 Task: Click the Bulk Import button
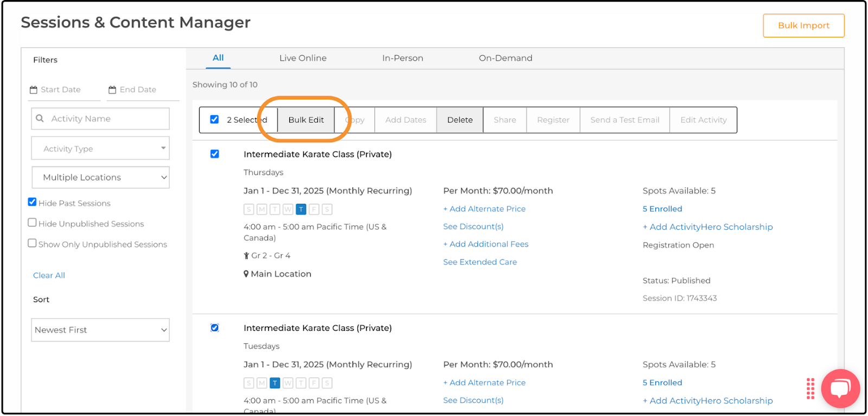803,26
